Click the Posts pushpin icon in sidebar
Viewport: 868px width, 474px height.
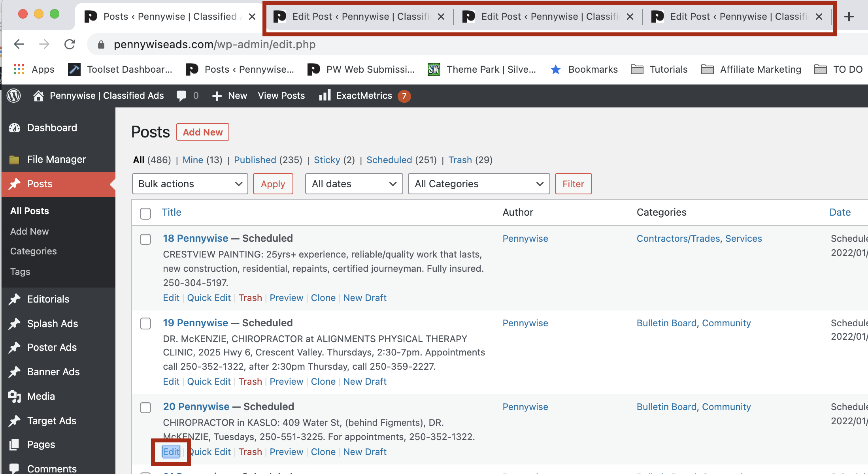click(x=15, y=184)
